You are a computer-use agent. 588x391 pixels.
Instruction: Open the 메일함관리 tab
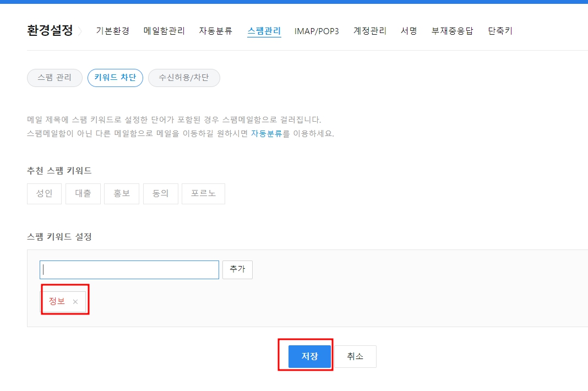coord(164,31)
